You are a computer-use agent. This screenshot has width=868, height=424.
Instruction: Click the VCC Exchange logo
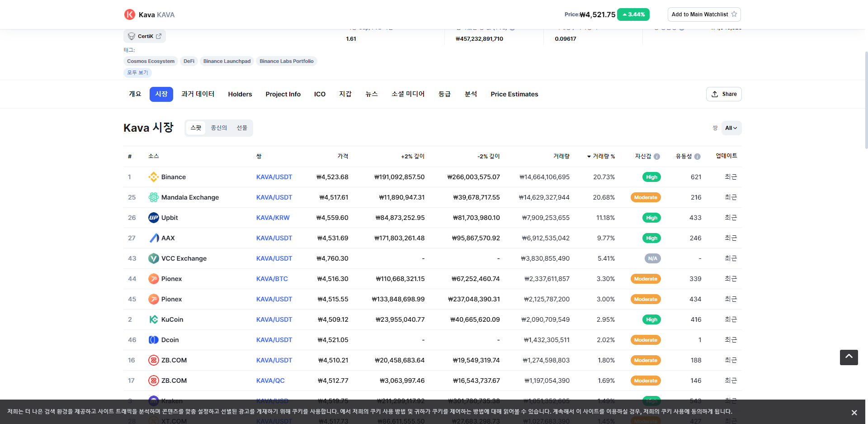154,258
